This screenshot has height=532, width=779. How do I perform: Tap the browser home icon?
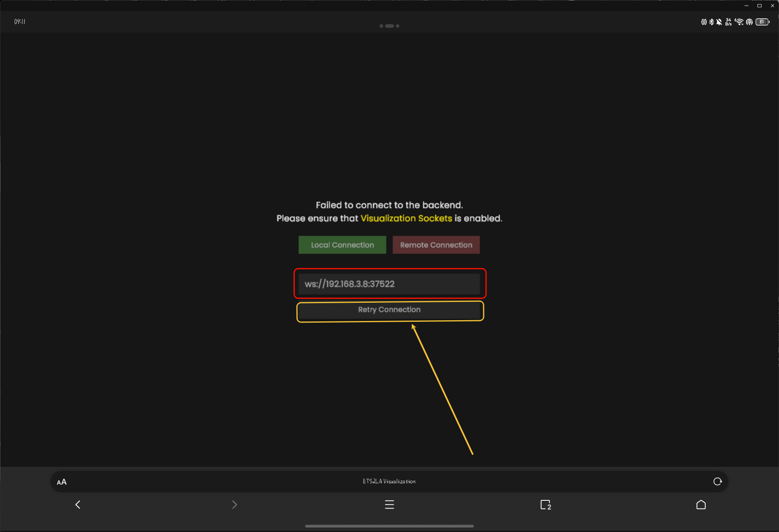click(701, 504)
